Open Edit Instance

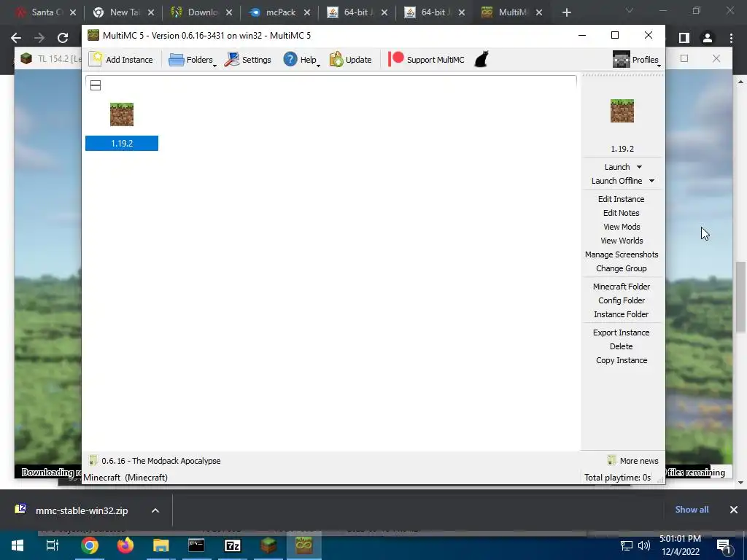(622, 199)
